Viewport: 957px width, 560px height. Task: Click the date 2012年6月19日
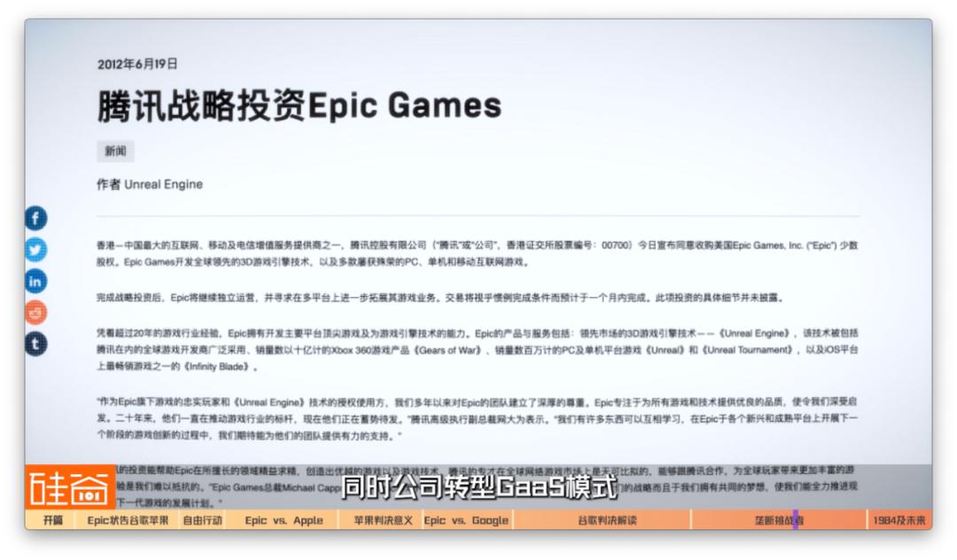coord(137,64)
